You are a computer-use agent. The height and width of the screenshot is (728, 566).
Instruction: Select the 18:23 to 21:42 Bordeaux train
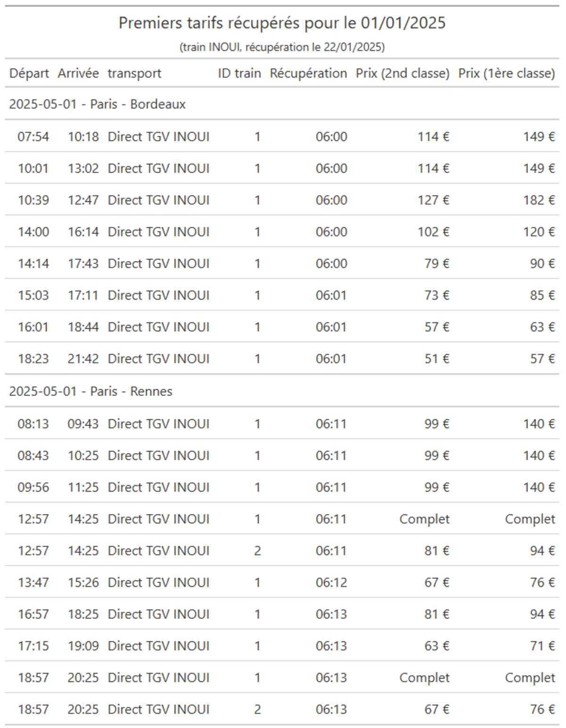point(282,359)
